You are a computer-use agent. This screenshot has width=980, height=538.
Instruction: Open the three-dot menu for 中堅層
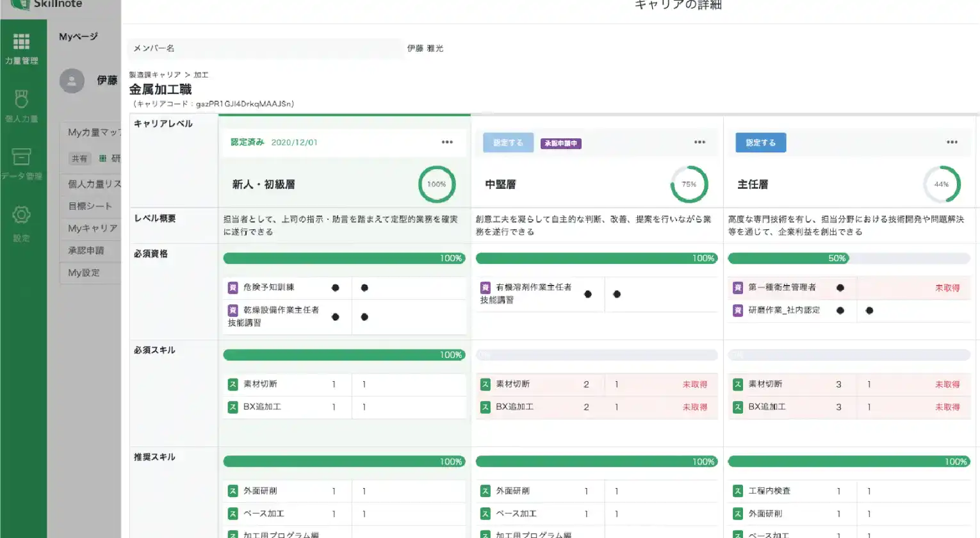699,142
